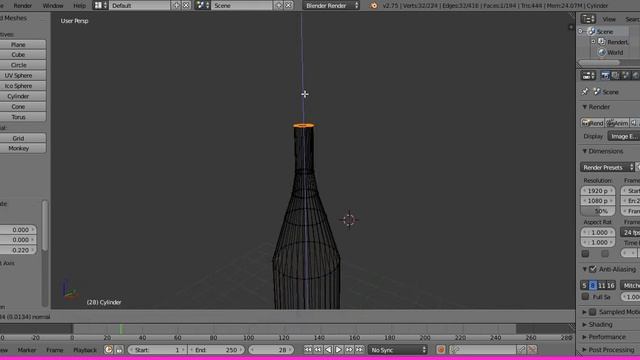Collapse the Scene tree item in outliner
The image size is (640, 360).
tap(580, 31)
